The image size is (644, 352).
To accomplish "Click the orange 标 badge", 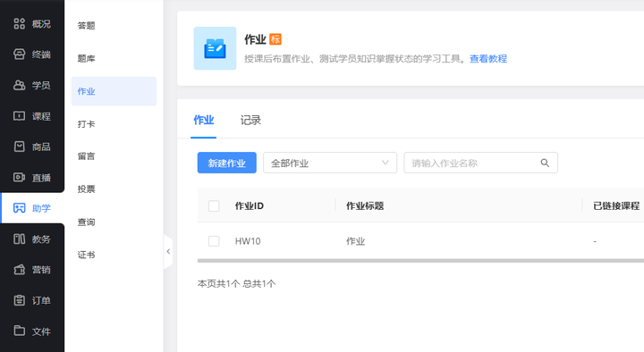I will 275,39.
